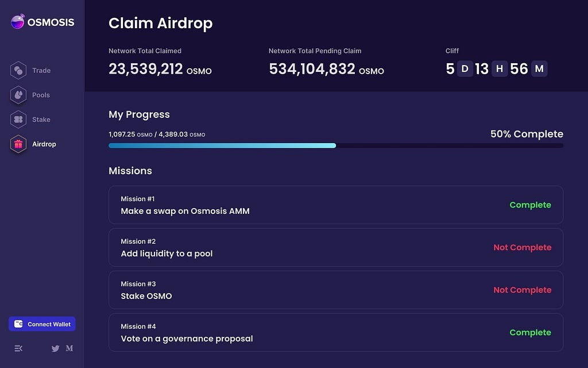Open the OSMOSIS wordmark link

[x=51, y=22]
